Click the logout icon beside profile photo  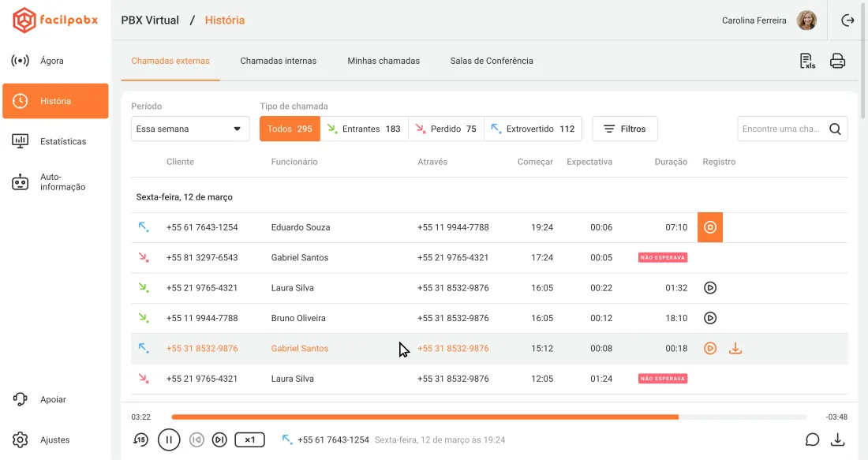click(847, 21)
